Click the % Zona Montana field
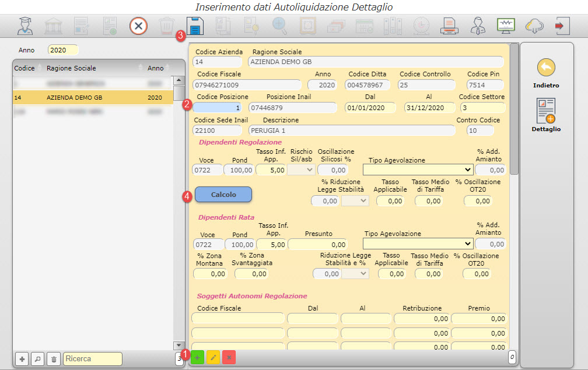This screenshot has width=588, height=370. coord(211,274)
